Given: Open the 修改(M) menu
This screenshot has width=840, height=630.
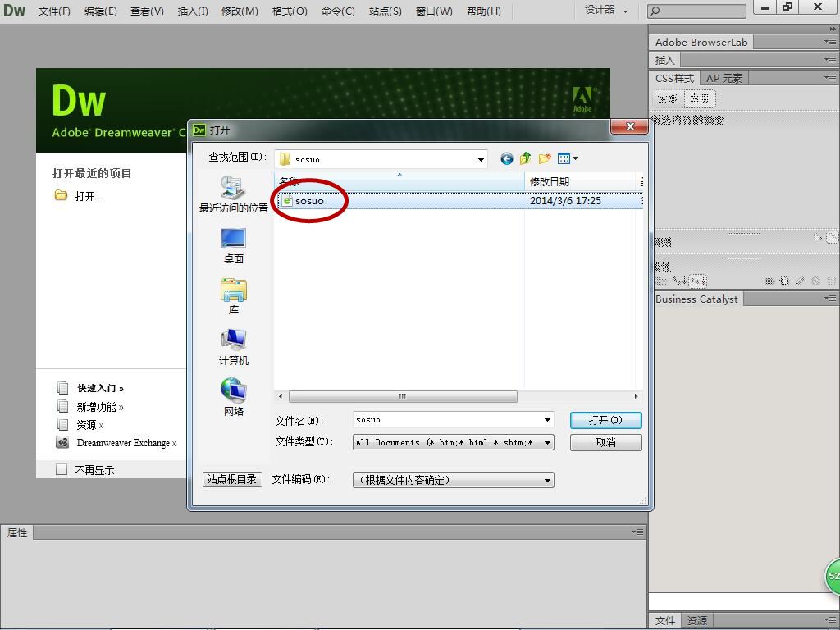Looking at the screenshot, I should coord(240,11).
